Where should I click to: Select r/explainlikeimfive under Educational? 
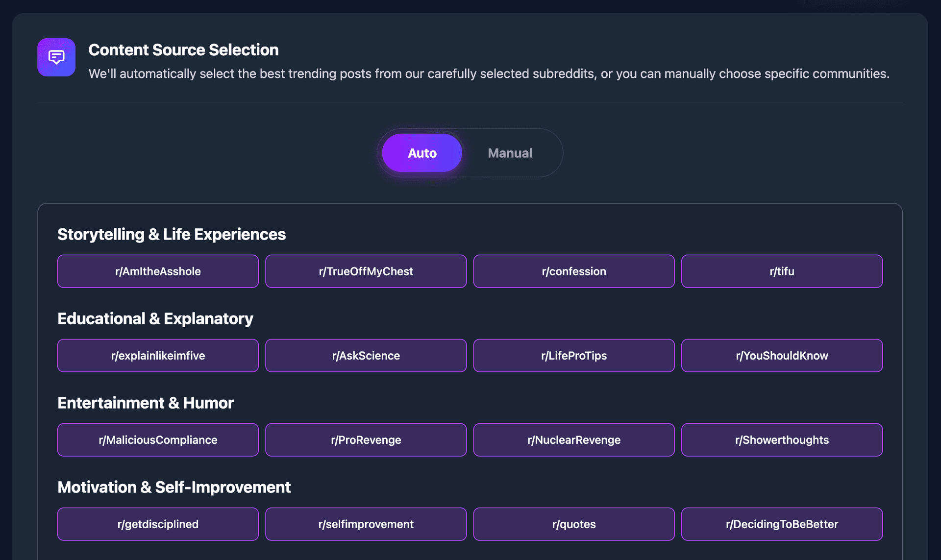tap(158, 355)
